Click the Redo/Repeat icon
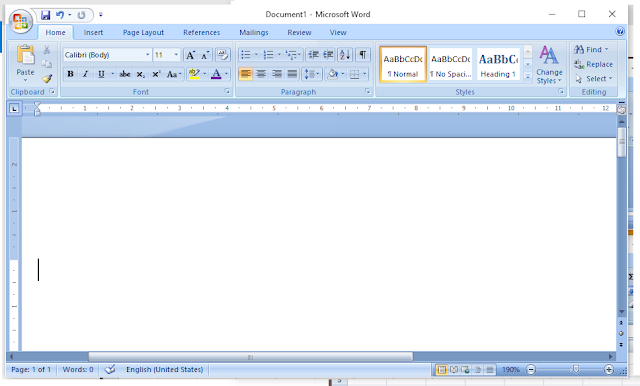 click(x=81, y=15)
